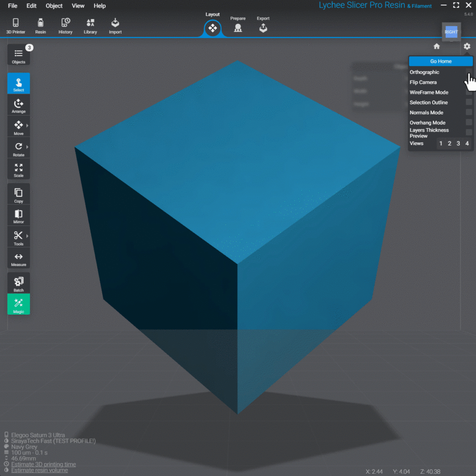Expand the Rotate tool submenu arrow
The image size is (476, 476).
[x=27, y=147]
